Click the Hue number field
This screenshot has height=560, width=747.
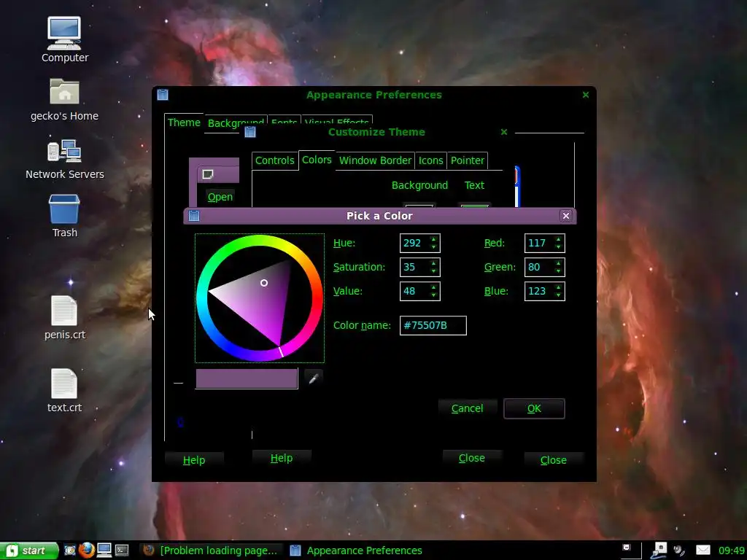pyautogui.click(x=414, y=243)
